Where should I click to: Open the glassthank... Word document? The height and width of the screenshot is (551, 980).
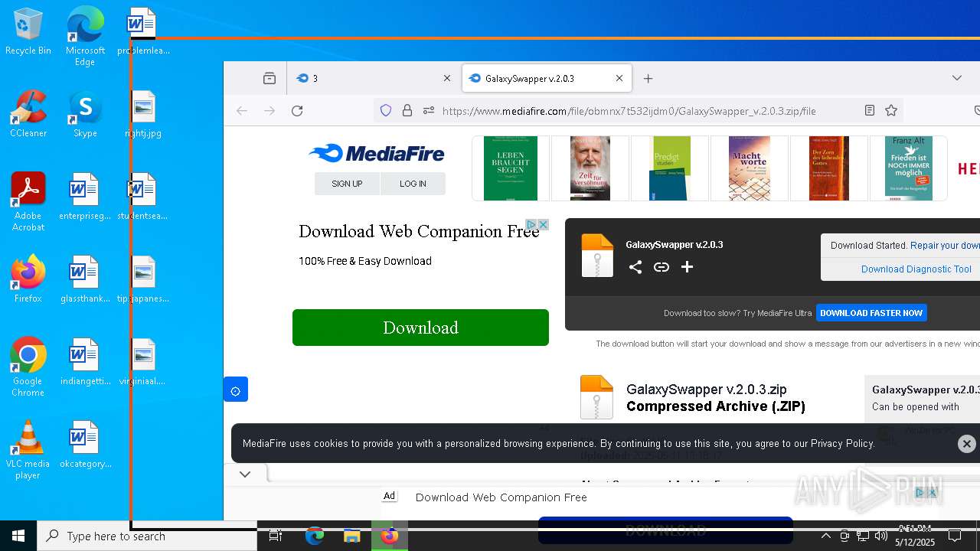click(x=85, y=279)
